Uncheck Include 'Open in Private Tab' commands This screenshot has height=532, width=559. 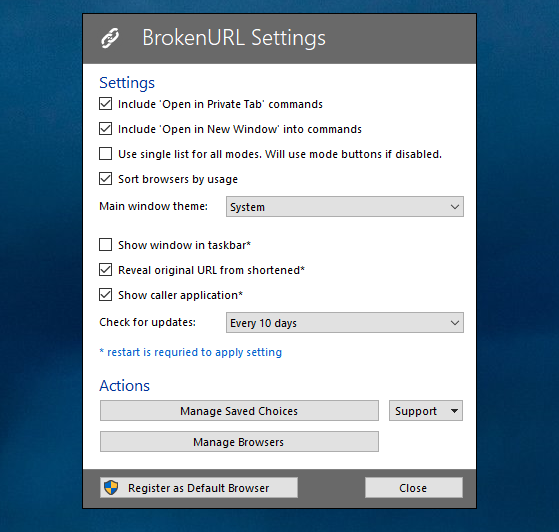tap(106, 104)
